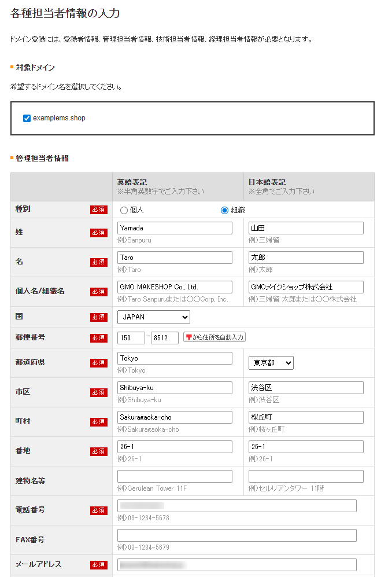Screen dimensions: 392x577
Task: Click the 英語表記 column header
Action: (x=132, y=182)
